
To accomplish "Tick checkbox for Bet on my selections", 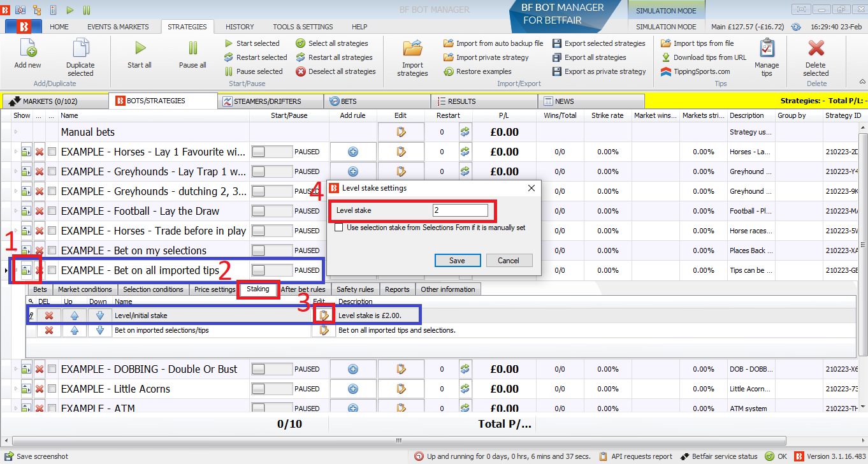I will 52,251.
